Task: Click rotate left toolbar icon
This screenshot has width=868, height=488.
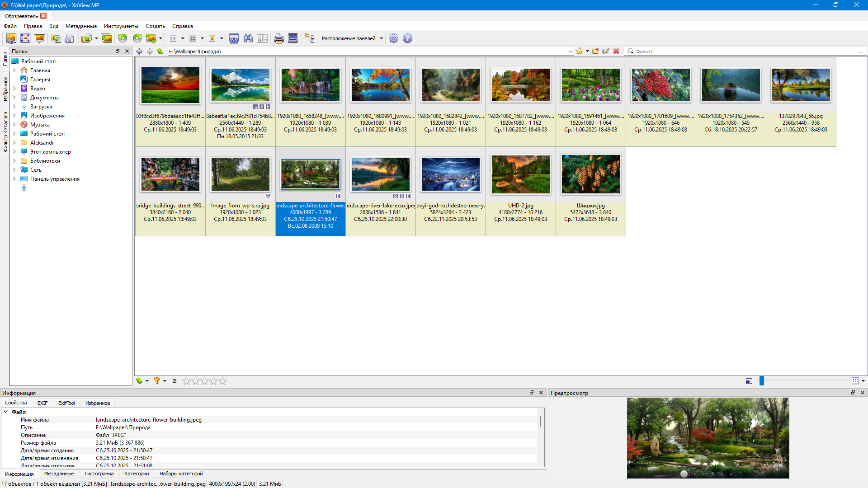Action: coord(123,38)
